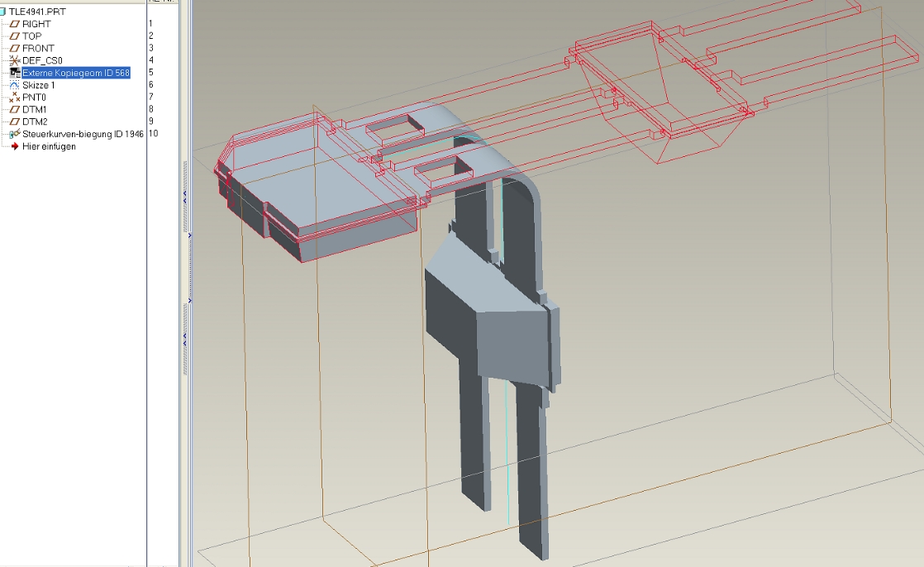924x567 pixels.
Task: Select FRONT in the model tree
Action: point(38,48)
